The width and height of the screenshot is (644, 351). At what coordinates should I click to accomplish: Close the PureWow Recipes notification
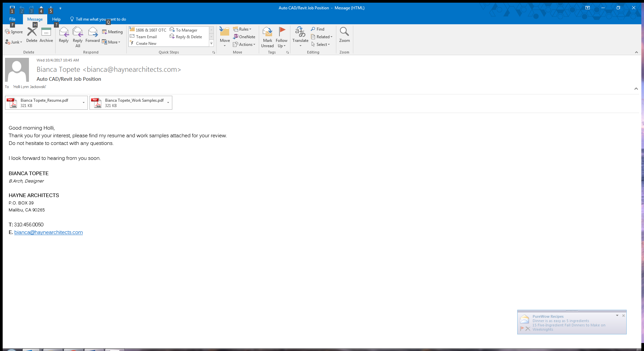(623, 316)
